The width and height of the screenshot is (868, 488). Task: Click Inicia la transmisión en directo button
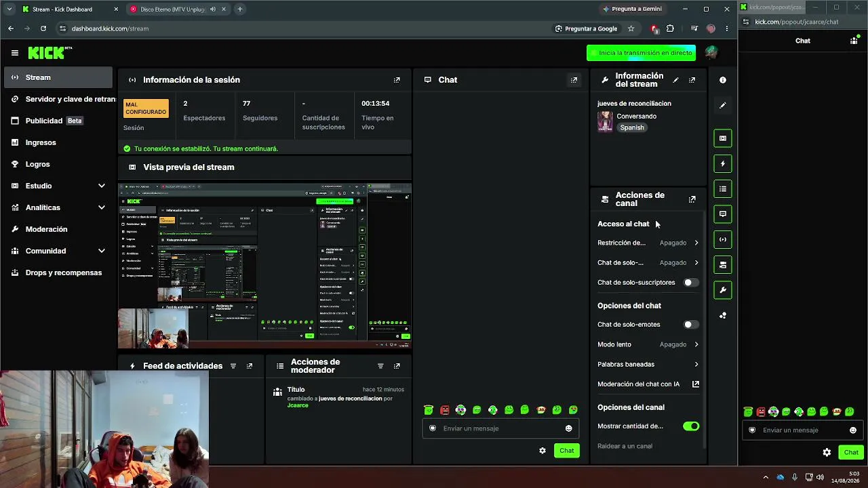641,53
